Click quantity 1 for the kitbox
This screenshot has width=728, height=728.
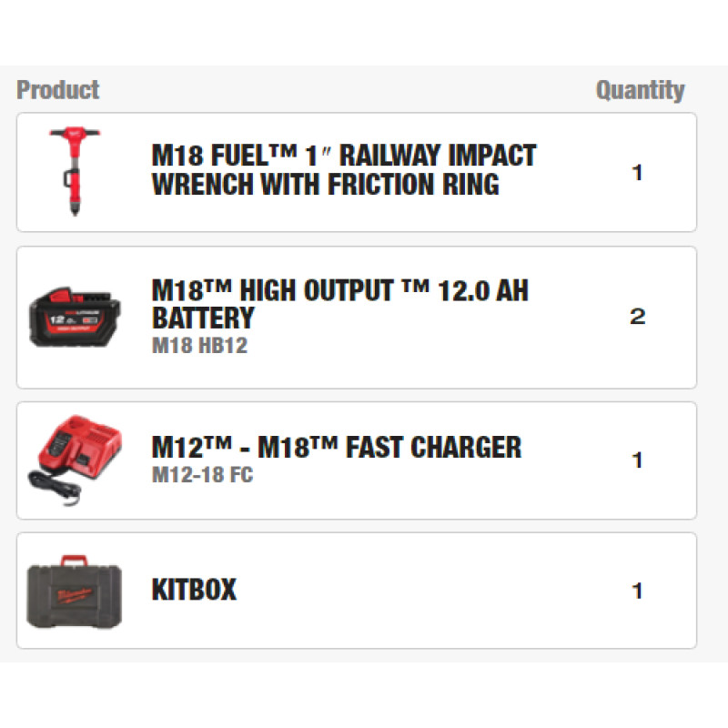(x=637, y=591)
